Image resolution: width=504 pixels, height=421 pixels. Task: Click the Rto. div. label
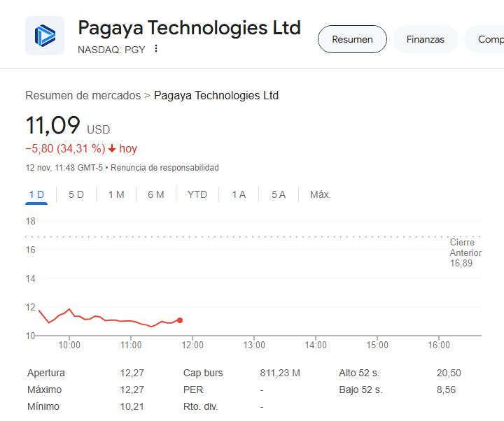[201, 406]
